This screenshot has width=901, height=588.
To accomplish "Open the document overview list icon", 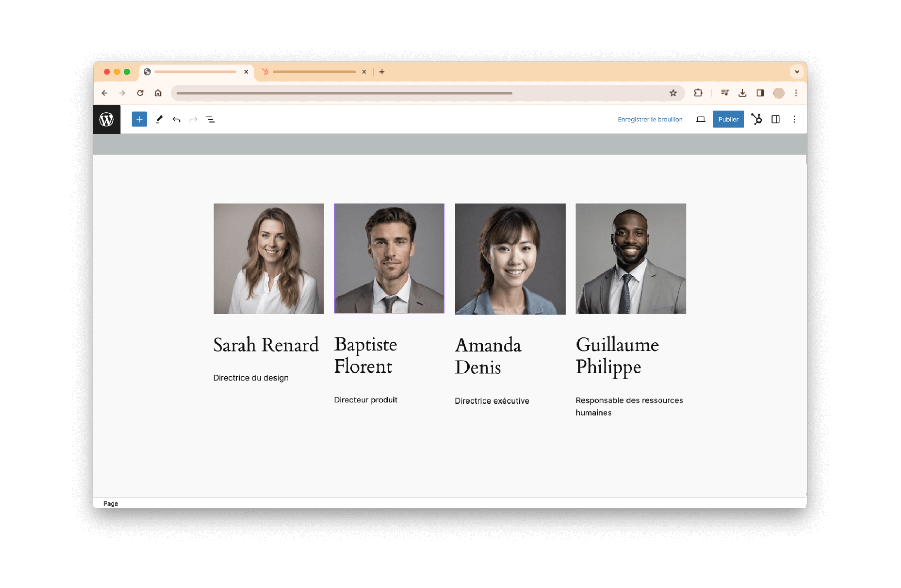I will (210, 119).
